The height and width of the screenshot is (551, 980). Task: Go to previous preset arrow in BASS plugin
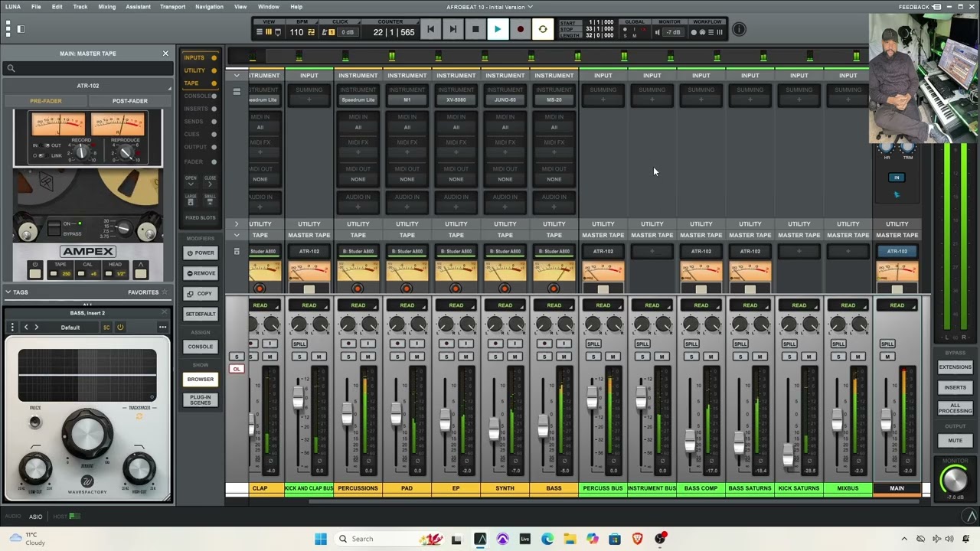(25, 327)
